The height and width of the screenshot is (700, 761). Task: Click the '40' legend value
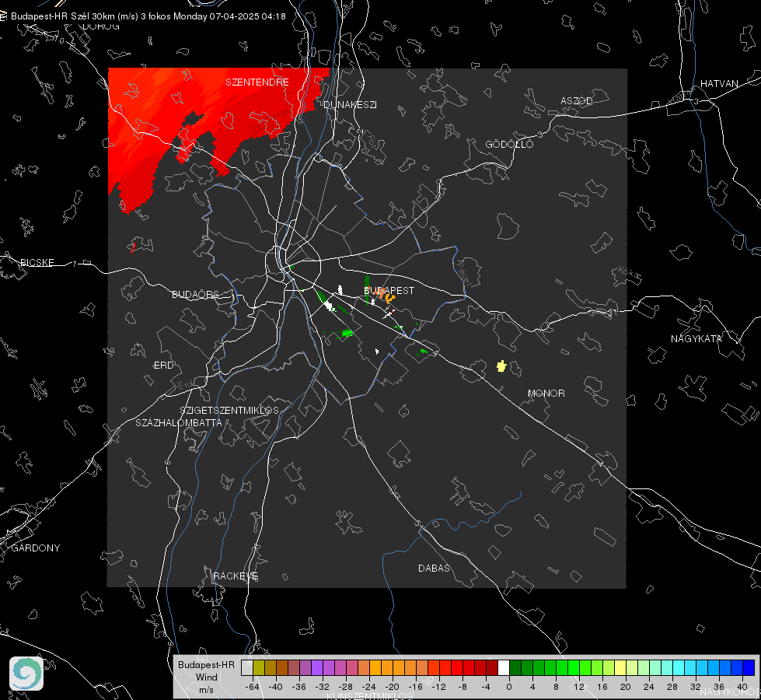click(742, 687)
